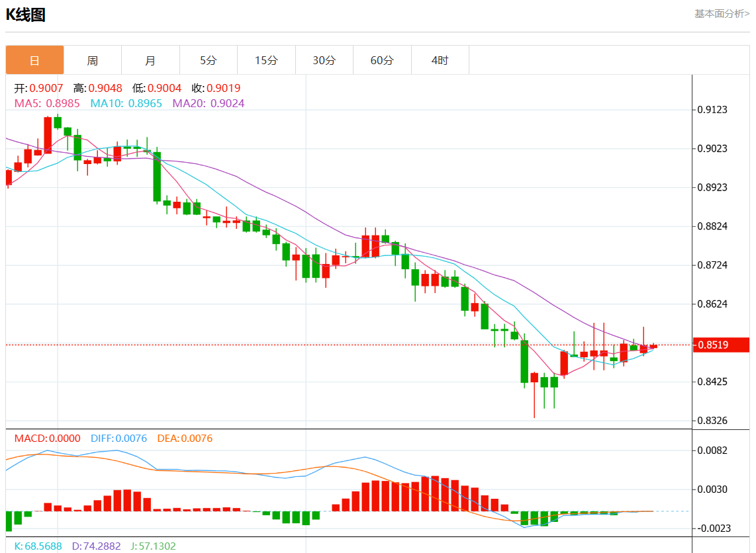Switch to the 周 weekly tab
This screenshot has width=756, height=553.
coord(93,60)
